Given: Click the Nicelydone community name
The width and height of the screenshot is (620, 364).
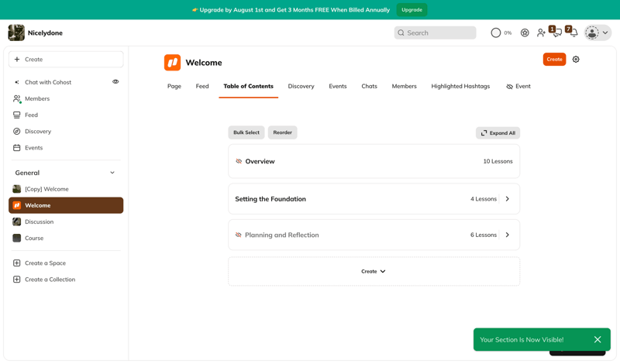Looking at the screenshot, I should [45, 33].
